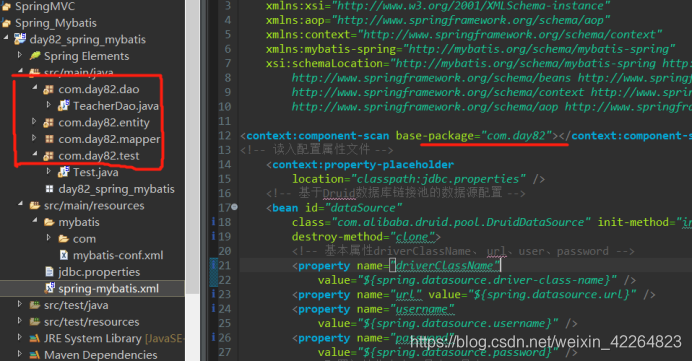Select TeacherDao.java in the explorer
Image resolution: width=692 pixels, height=361 pixels.
116,106
